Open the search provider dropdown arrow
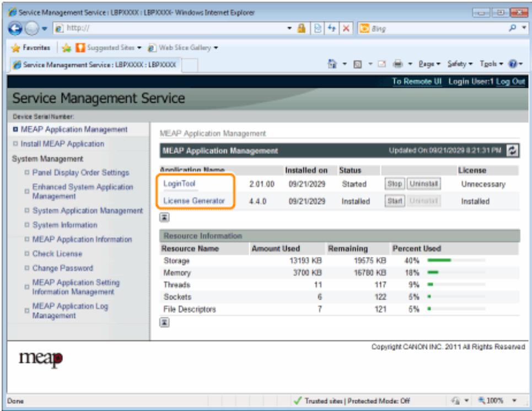The height and width of the screenshot is (411, 532). coord(524,28)
